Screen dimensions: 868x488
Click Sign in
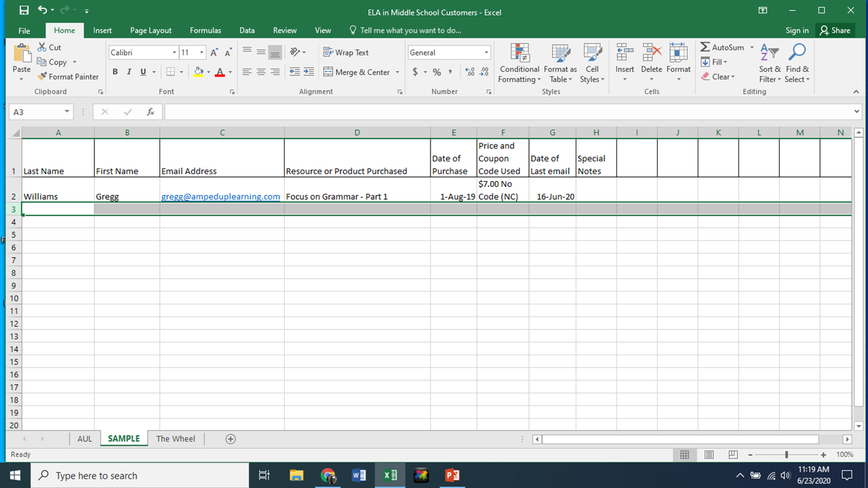pos(797,30)
